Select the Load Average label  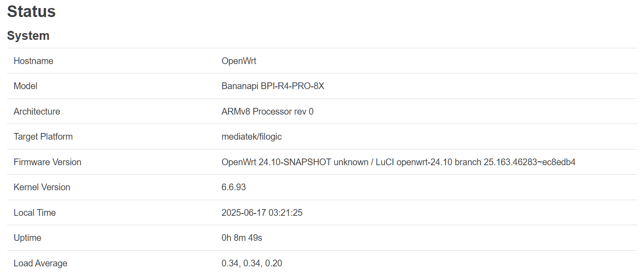tap(40, 263)
